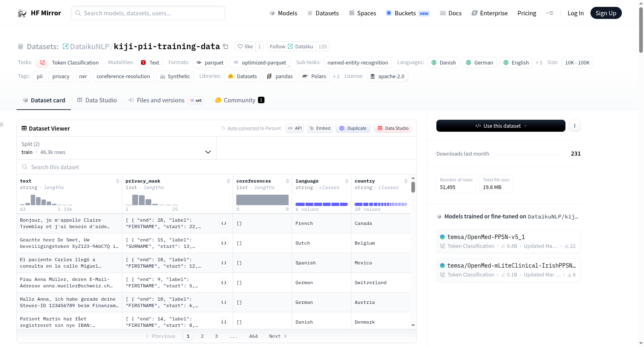The height and width of the screenshot is (347, 644).
Task: Expand JSON in the Steuer-ID row
Action: pyautogui.click(x=224, y=302)
